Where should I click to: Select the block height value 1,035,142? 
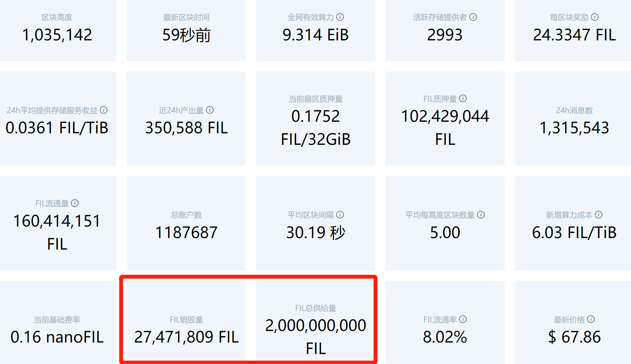57,35
